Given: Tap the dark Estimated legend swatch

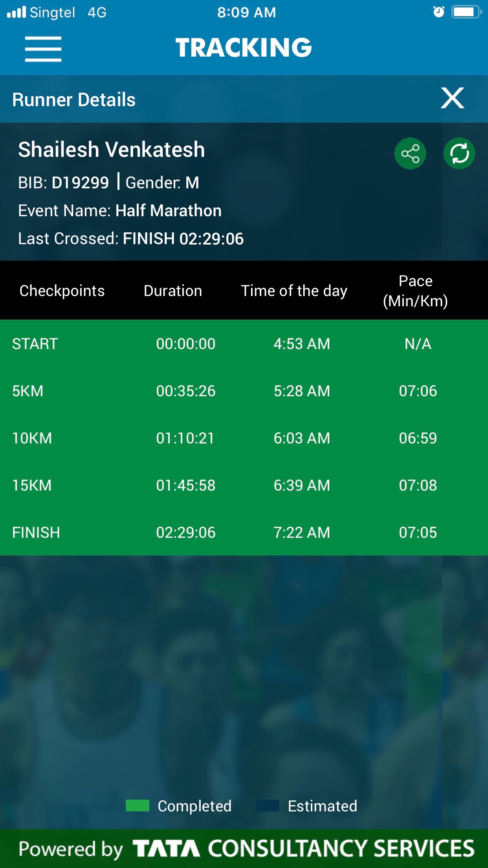Looking at the screenshot, I should [268, 805].
